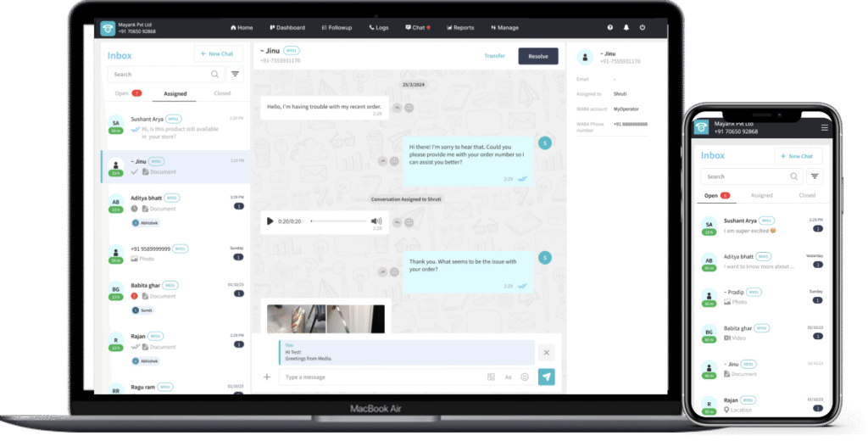Screen dimensions: 868x447
Task: Click the Jinu contact avatar in details panel
Action: (x=585, y=57)
